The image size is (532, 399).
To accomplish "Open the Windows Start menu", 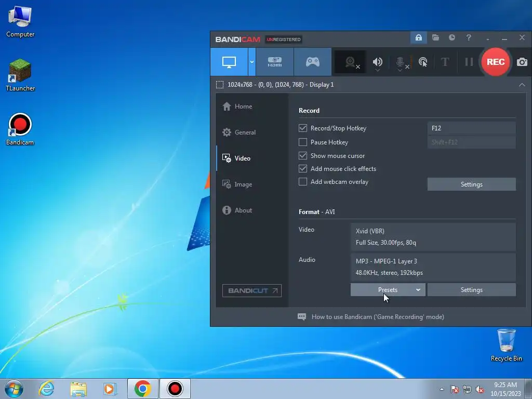I will [x=14, y=389].
